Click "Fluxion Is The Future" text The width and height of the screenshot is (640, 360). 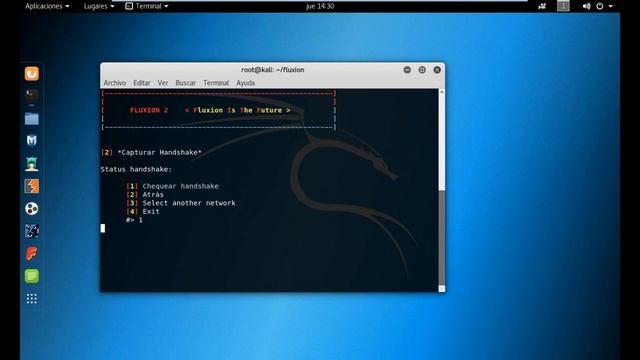click(238, 110)
